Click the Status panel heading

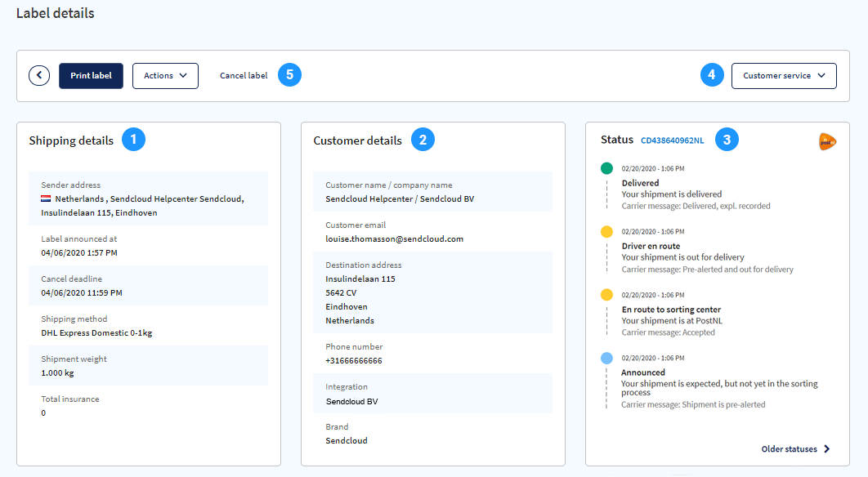coord(617,140)
